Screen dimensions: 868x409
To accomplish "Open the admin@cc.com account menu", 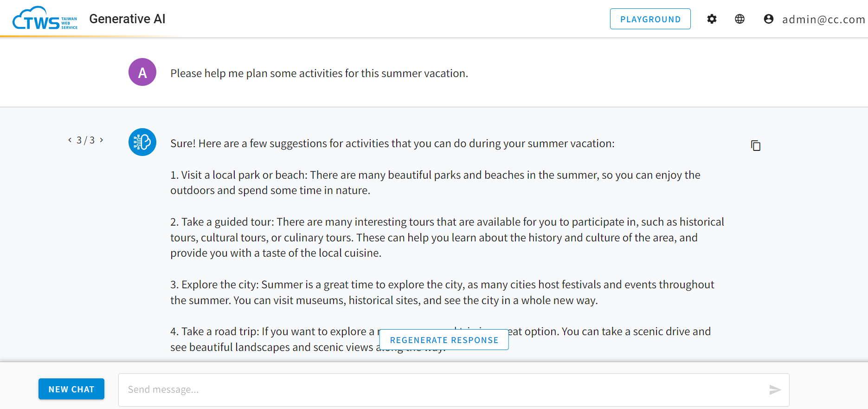I will 823,19.
